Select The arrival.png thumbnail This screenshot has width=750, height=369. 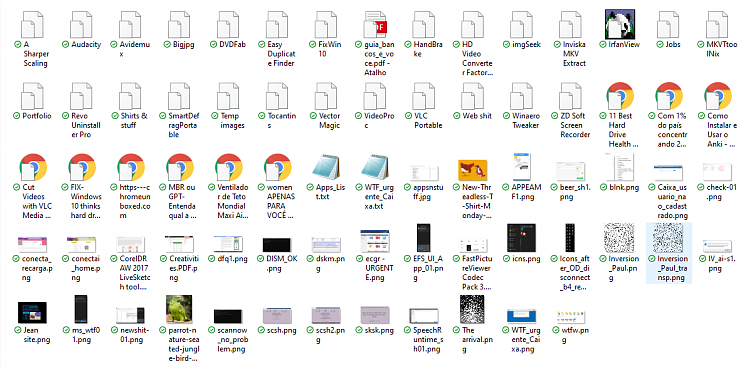[x=473, y=309]
